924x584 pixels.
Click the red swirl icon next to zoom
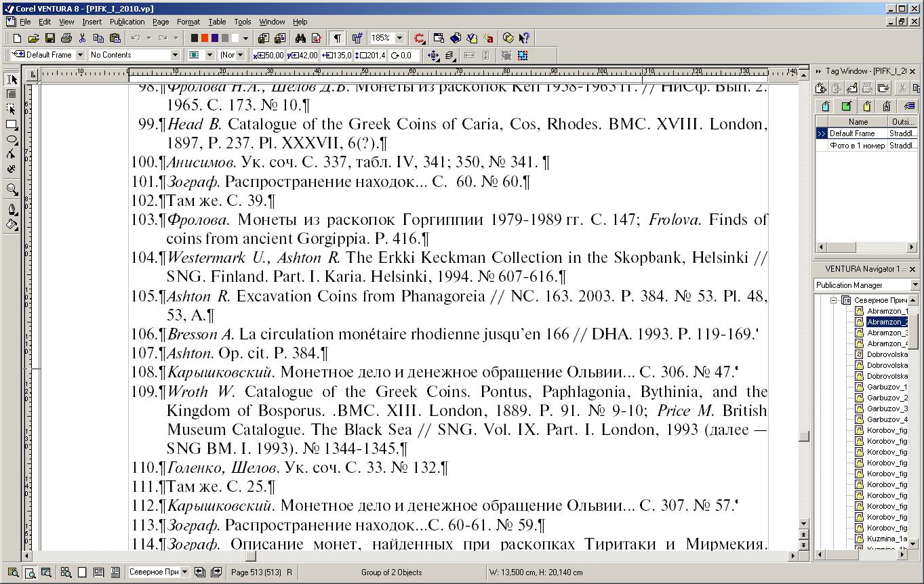[x=420, y=39]
